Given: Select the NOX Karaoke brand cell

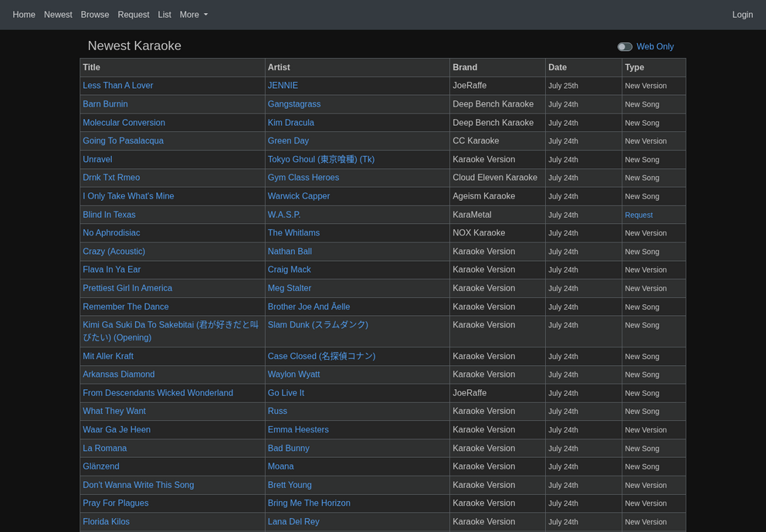Looking at the screenshot, I should (x=497, y=233).
